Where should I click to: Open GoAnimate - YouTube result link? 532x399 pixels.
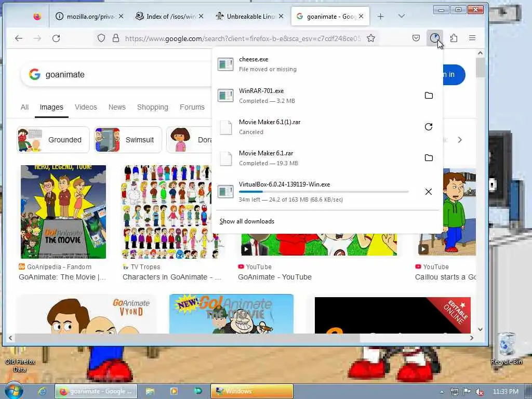[275, 277]
